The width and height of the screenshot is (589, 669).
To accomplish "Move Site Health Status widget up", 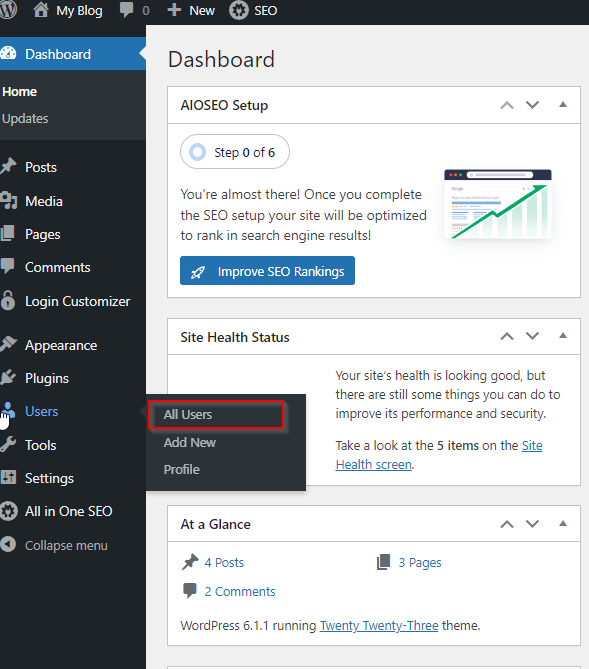I will pos(507,336).
